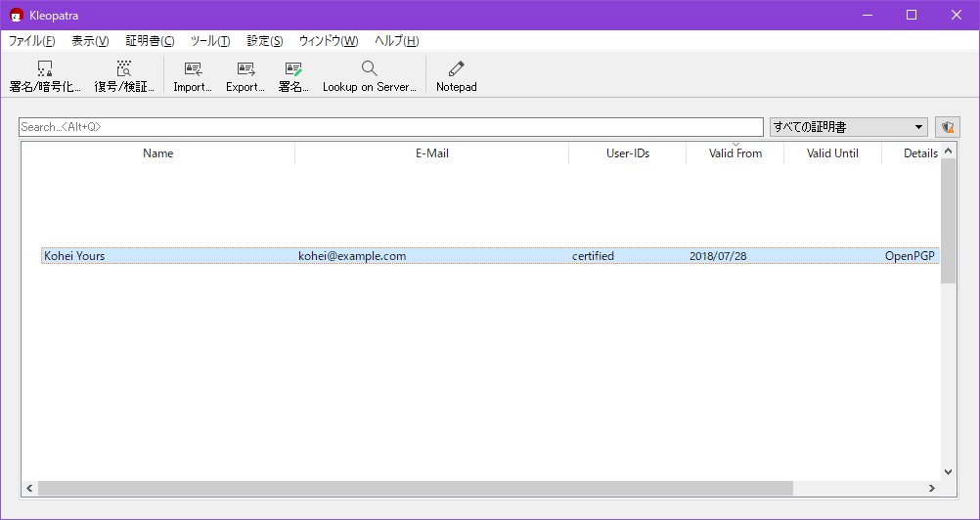Click the Certify (署名) toolbar icon
Screen dimensions: 980x520
[293, 69]
